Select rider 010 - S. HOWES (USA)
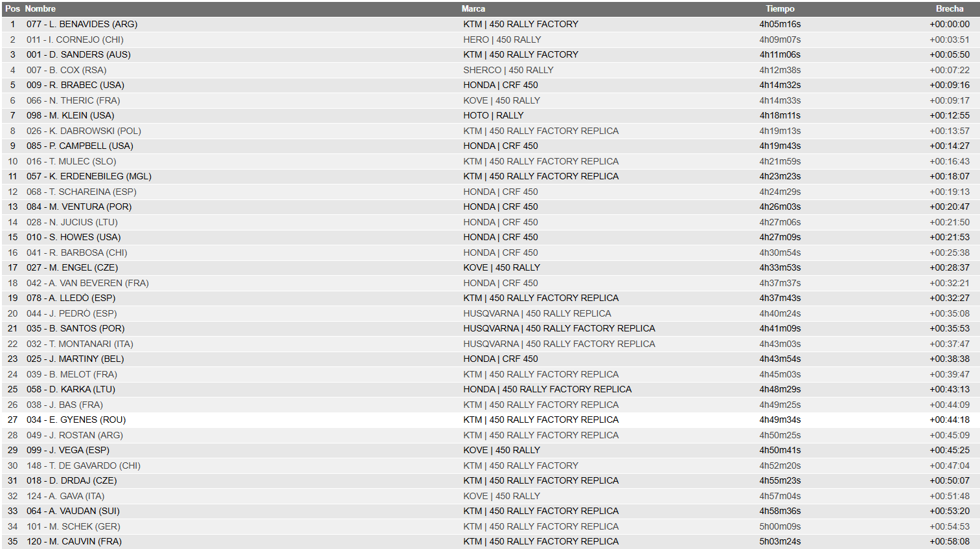This screenshot has width=980, height=549. click(x=74, y=237)
